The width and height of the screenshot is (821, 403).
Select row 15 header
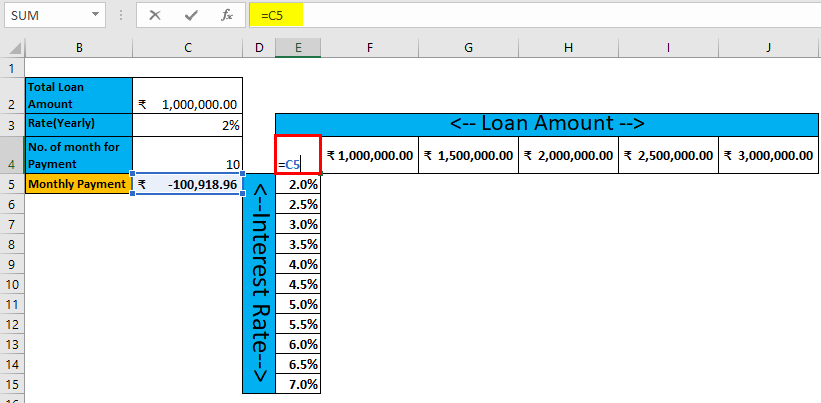point(13,384)
